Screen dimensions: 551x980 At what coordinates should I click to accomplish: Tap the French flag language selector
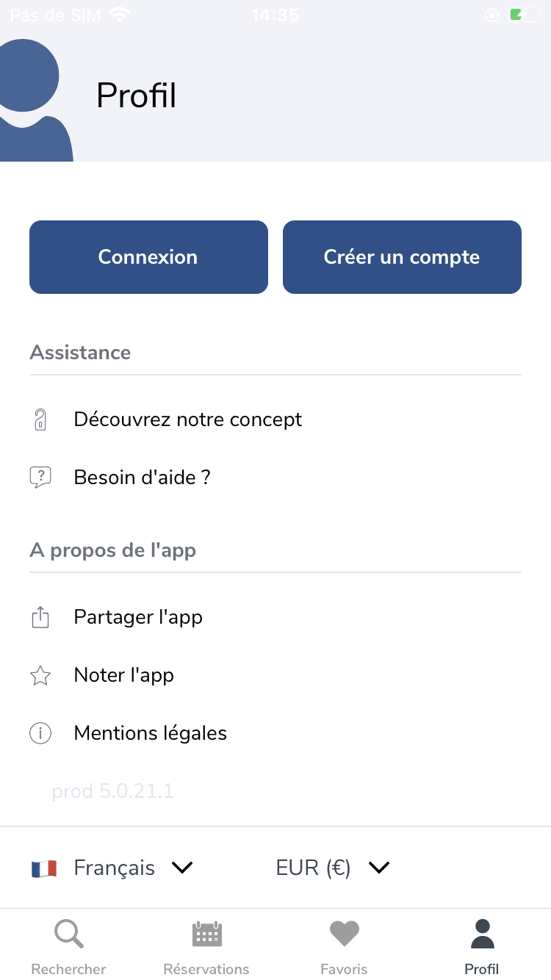pyautogui.click(x=44, y=869)
